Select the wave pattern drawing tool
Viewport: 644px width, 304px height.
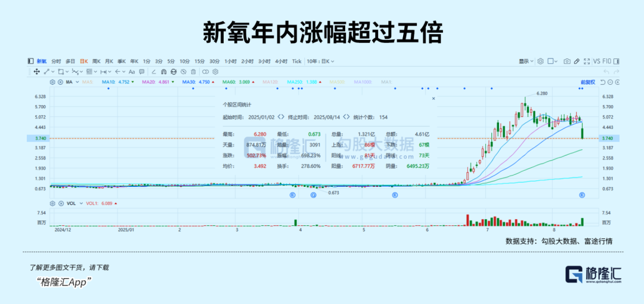tap(75, 72)
